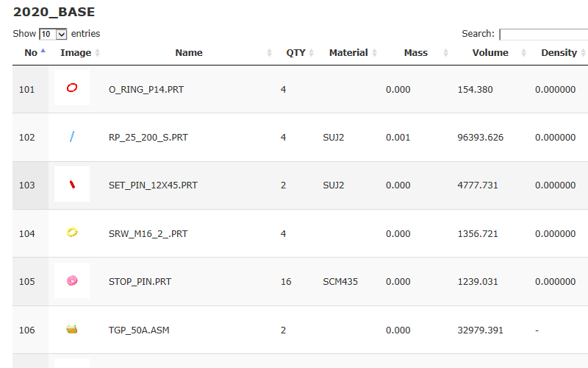
Task: Open the entries-per-page dropdown
Action: (54, 34)
